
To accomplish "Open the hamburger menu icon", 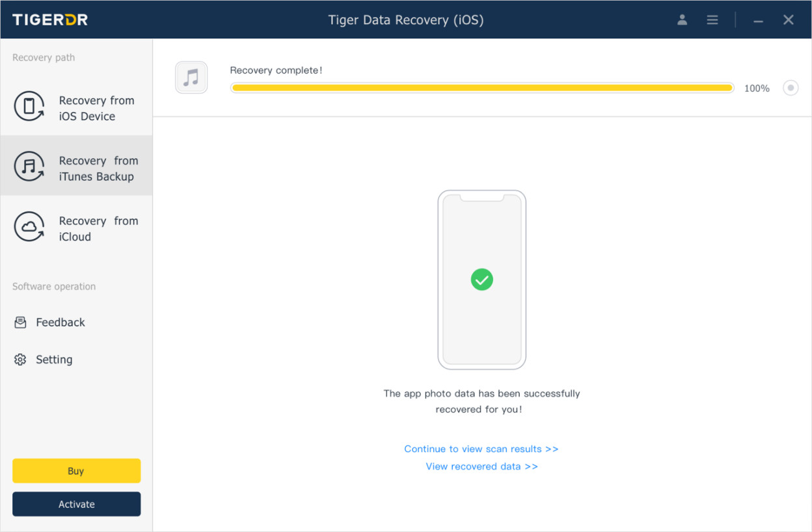I will [x=712, y=20].
